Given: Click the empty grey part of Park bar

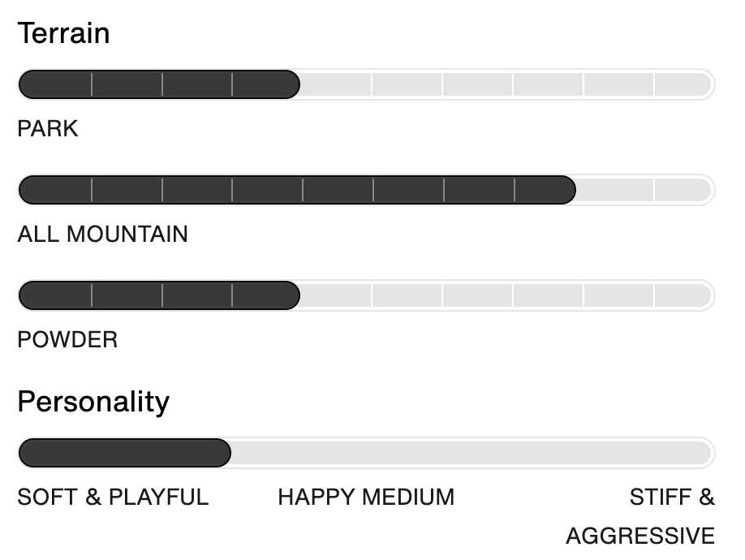Looking at the screenshot, I should pyautogui.click(x=506, y=84).
